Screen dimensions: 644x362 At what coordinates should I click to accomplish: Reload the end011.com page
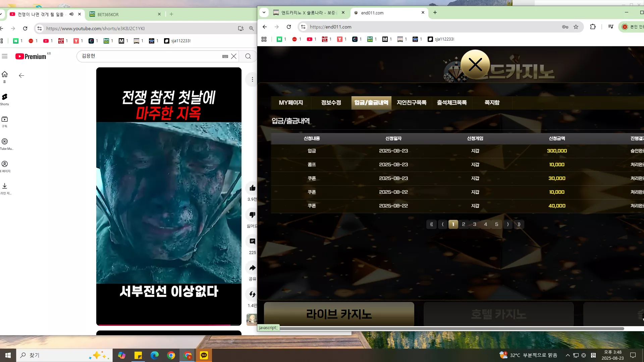(289, 27)
